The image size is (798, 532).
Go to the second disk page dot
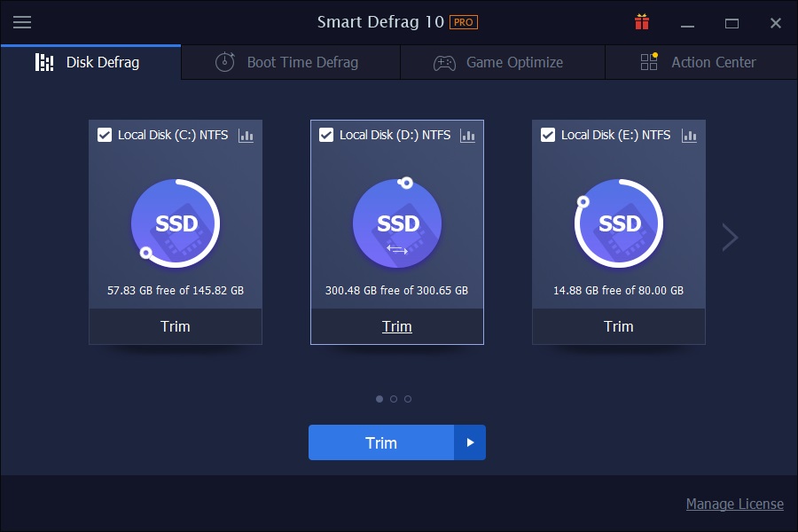394,399
